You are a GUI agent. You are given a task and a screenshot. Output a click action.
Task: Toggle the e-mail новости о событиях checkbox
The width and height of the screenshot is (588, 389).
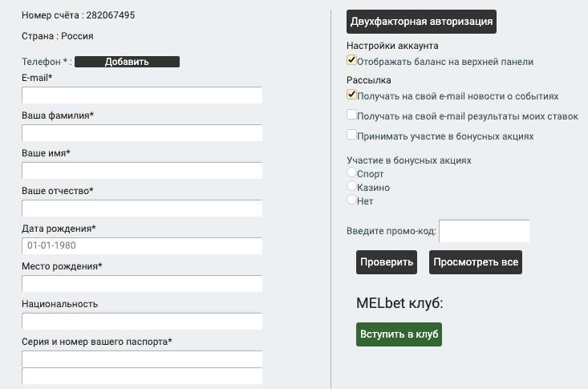pyautogui.click(x=351, y=95)
